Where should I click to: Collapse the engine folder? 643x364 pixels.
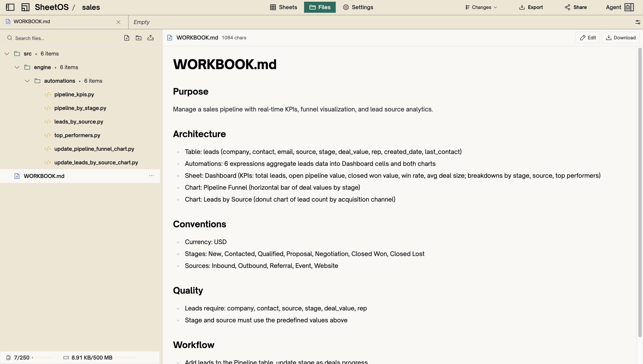point(17,67)
